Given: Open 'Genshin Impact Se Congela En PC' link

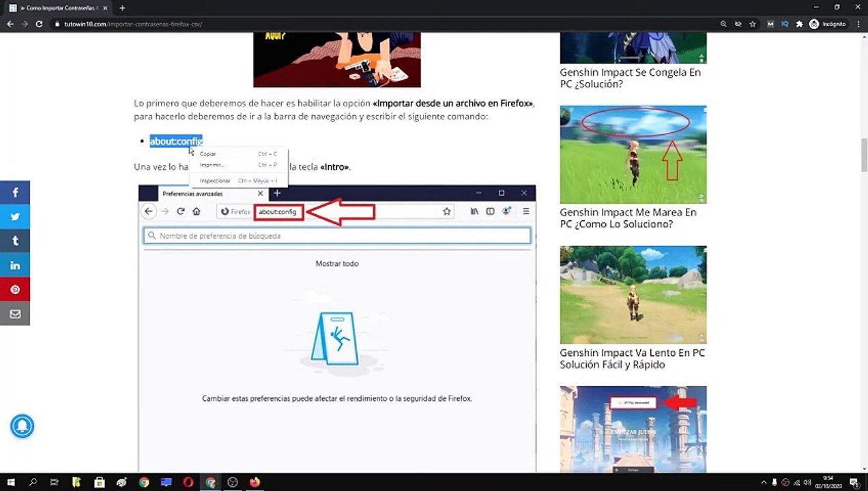Looking at the screenshot, I should [630, 78].
